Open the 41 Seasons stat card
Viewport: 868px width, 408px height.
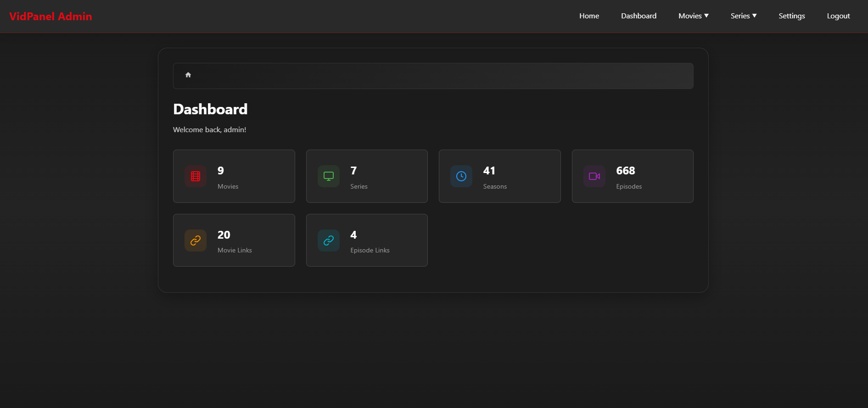tap(499, 176)
